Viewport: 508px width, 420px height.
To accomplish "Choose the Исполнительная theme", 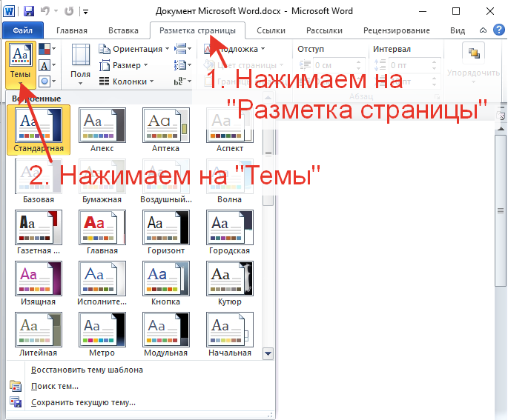I will (102, 283).
